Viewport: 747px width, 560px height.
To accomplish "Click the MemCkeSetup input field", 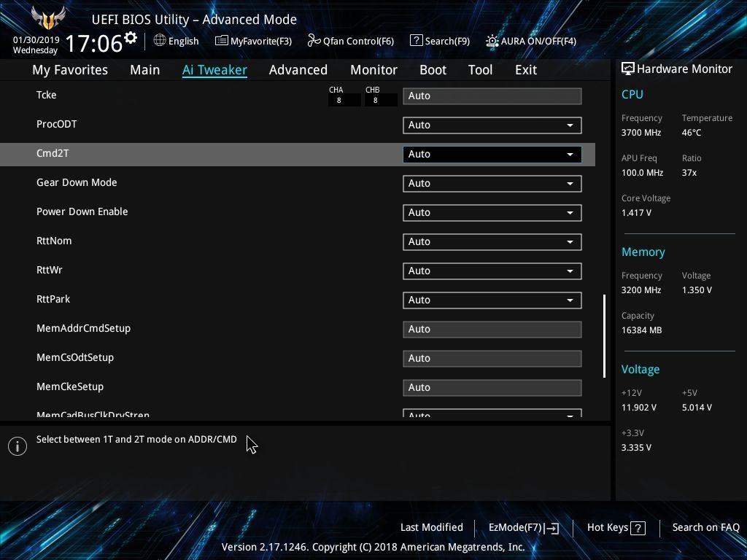I will coord(492,388).
